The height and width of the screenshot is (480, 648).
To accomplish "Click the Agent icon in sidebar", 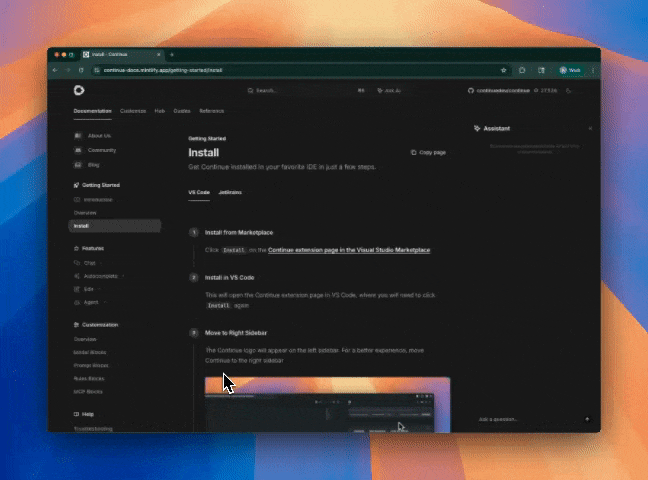I will 76,302.
